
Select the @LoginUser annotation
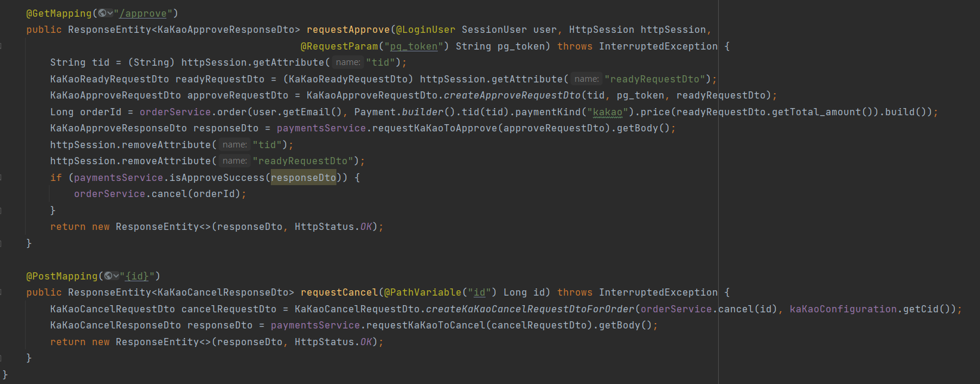pyautogui.click(x=426, y=29)
